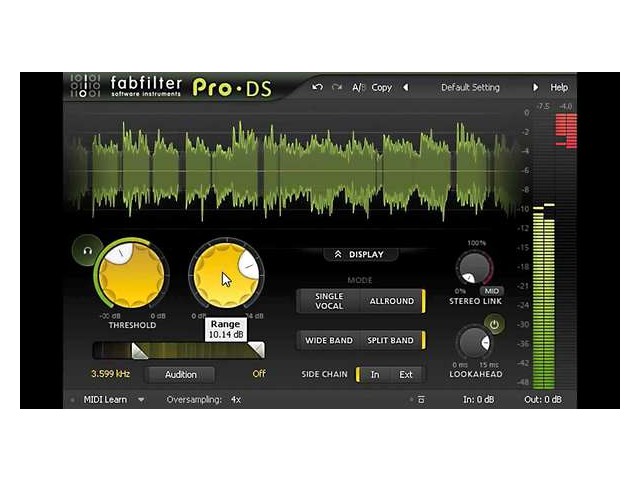The image size is (640, 480).
Task: Toggle A/B state comparison
Action: pos(358,87)
